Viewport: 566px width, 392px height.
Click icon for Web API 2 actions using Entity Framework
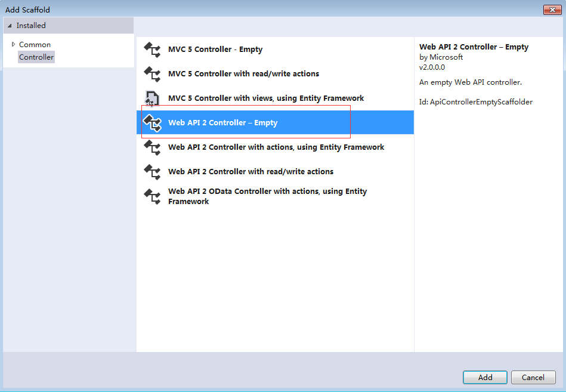pyautogui.click(x=152, y=147)
